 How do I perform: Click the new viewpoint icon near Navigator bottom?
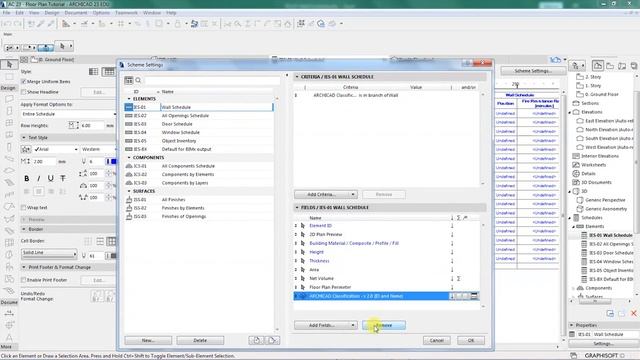pyautogui.click(x=610, y=313)
